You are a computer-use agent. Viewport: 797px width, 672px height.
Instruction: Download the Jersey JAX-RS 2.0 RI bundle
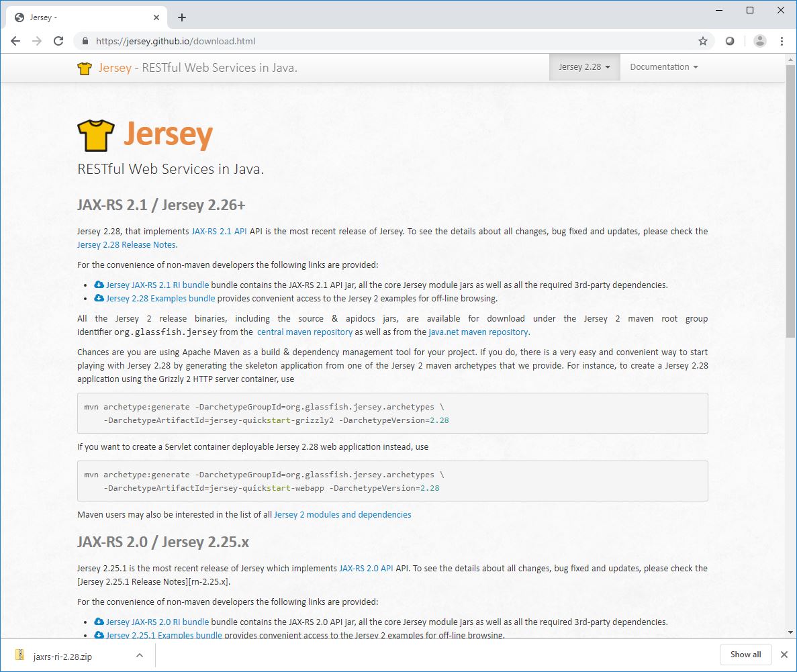point(158,622)
